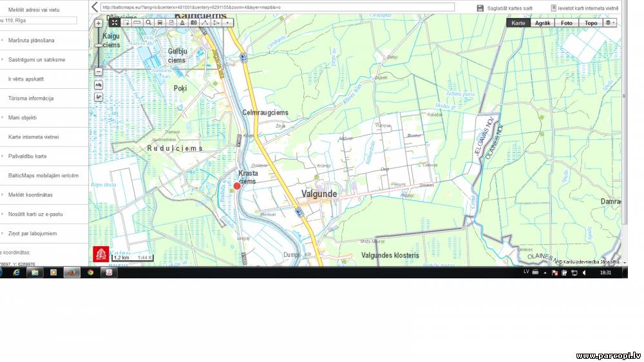
Task: Click the document page tool
Action: click(x=171, y=23)
